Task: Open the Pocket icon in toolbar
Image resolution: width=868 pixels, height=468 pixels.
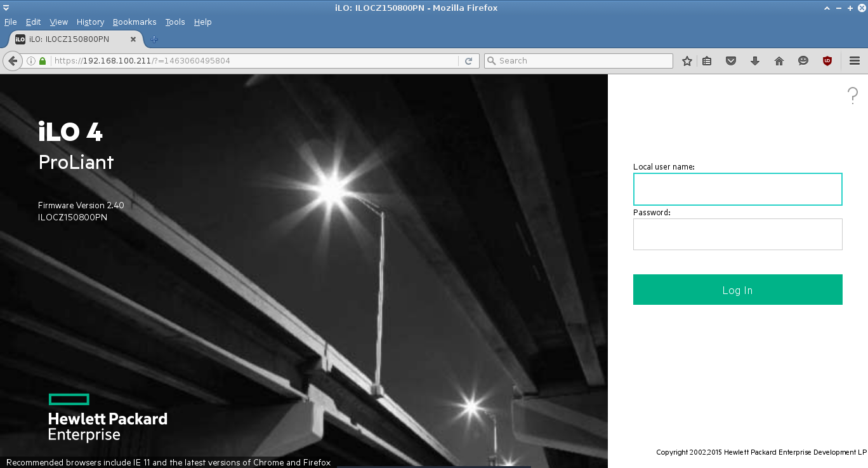Action: [731, 61]
